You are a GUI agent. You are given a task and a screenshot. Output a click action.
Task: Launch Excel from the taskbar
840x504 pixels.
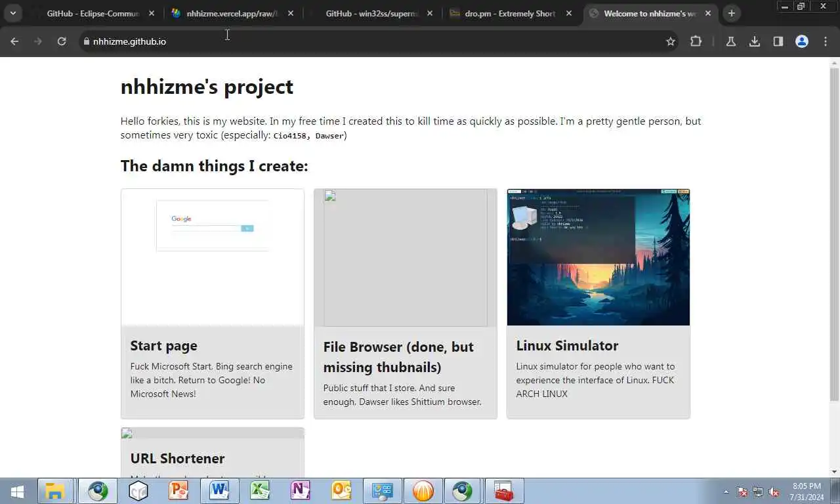(x=260, y=491)
